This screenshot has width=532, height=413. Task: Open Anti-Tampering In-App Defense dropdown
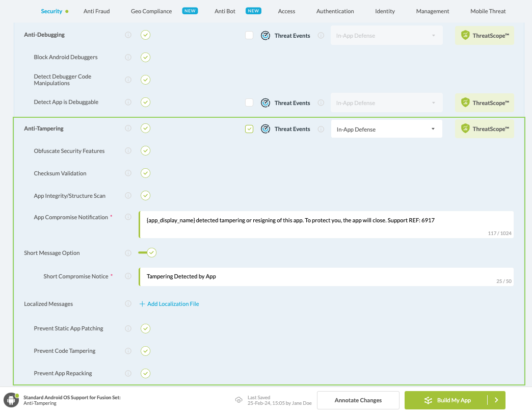386,130
